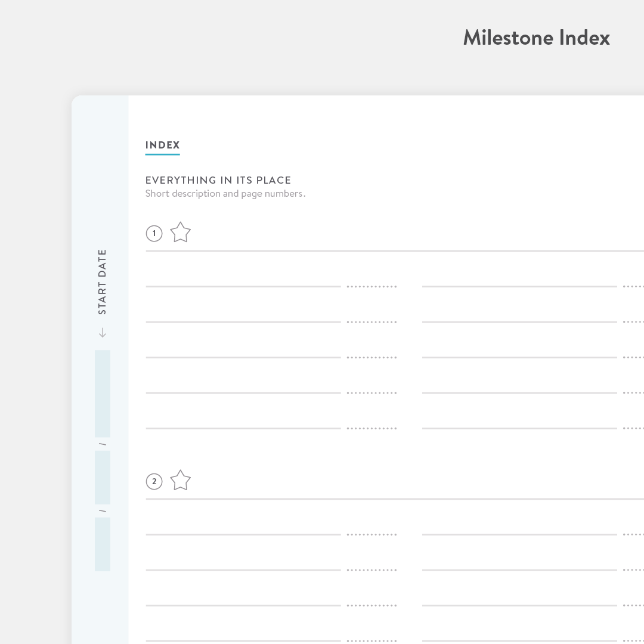
Task: Click the down arrow below START DATE
Action: coord(103,333)
